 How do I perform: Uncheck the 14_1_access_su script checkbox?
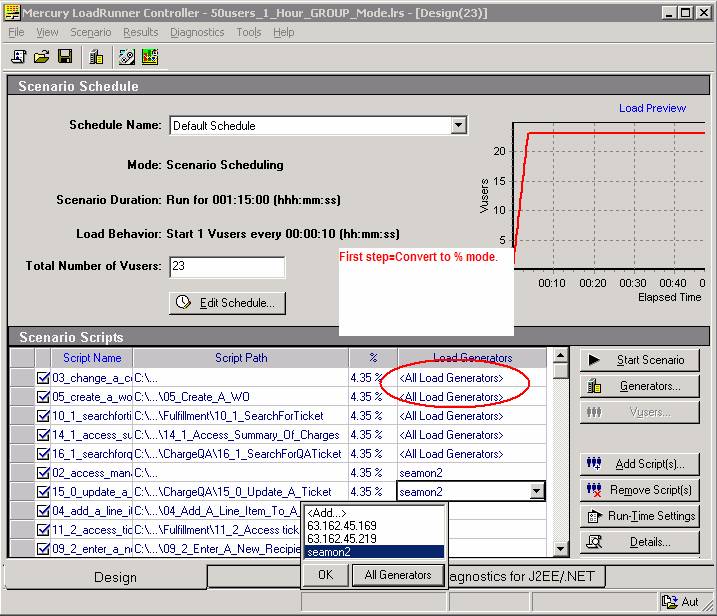pos(43,434)
